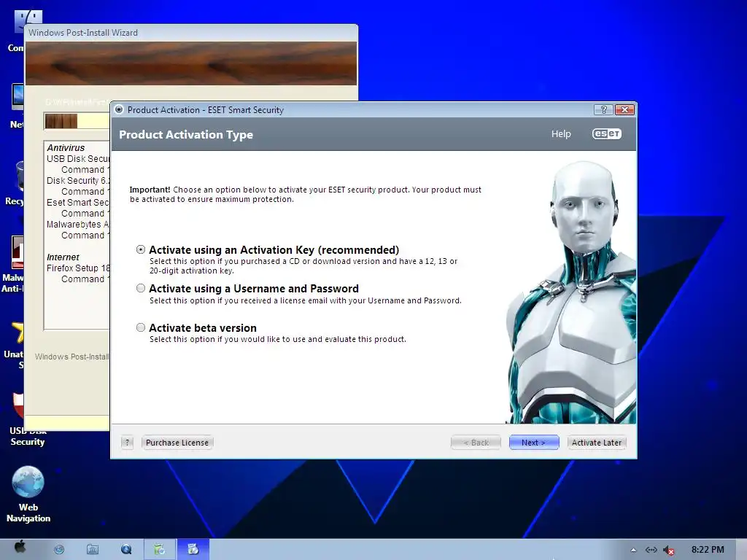747x560 pixels.
Task: Select USB Disk Security row in wizard list
Action: [x=78, y=158]
